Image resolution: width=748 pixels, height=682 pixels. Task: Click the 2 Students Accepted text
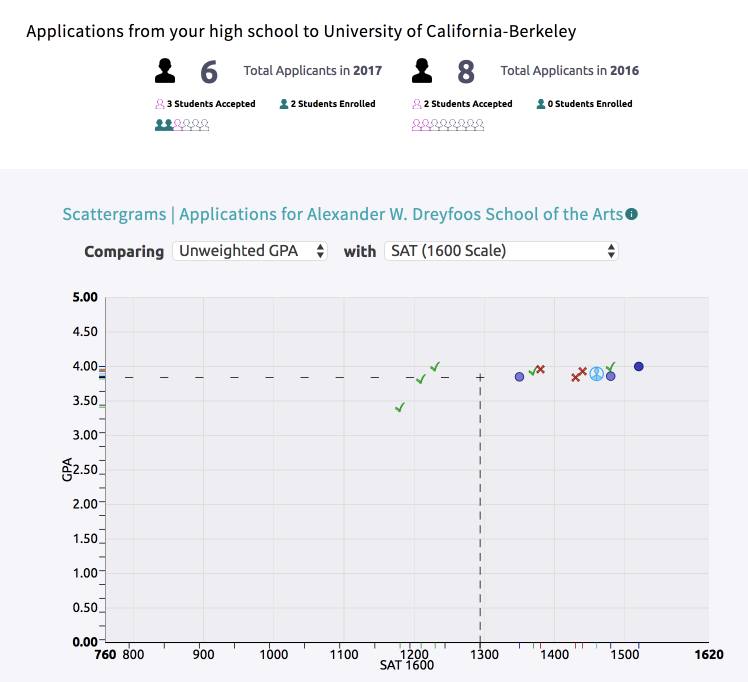[x=468, y=104]
